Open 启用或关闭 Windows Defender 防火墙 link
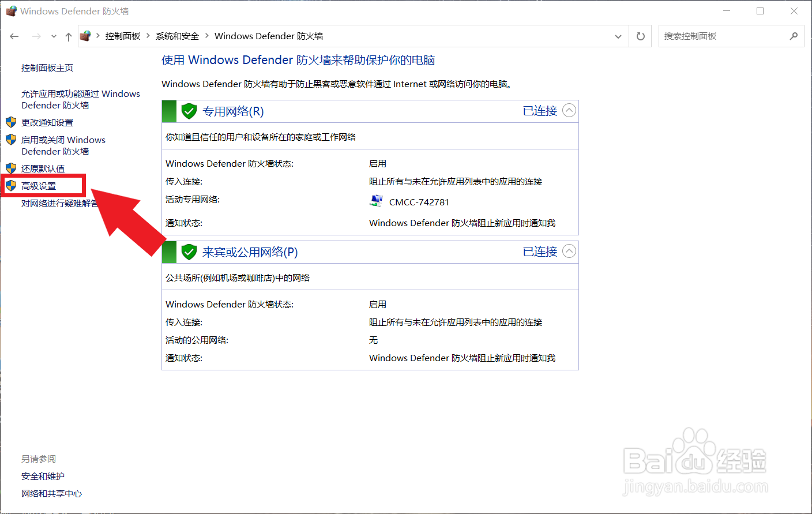The height and width of the screenshot is (514, 812). 63,145
